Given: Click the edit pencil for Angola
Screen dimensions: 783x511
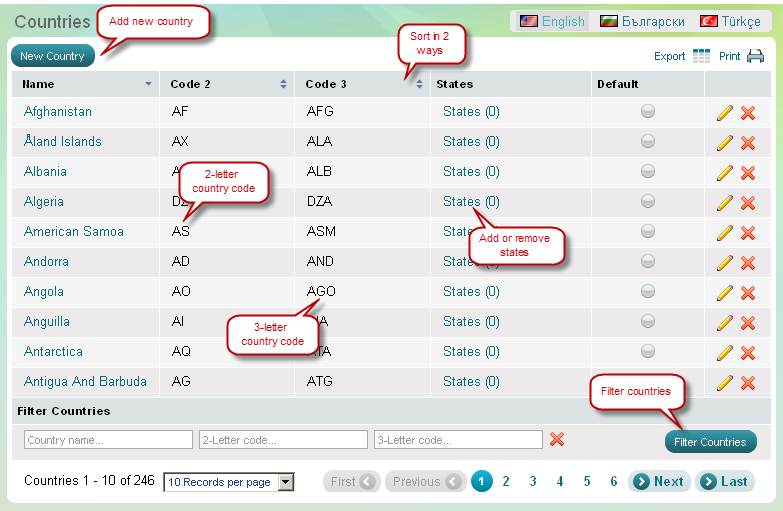Looking at the screenshot, I should 725,293.
